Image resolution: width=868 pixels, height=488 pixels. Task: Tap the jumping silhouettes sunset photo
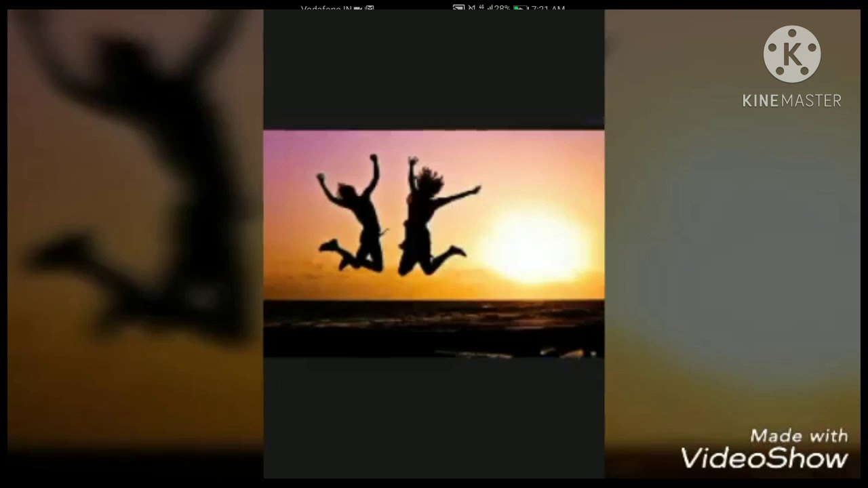[x=434, y=244]
